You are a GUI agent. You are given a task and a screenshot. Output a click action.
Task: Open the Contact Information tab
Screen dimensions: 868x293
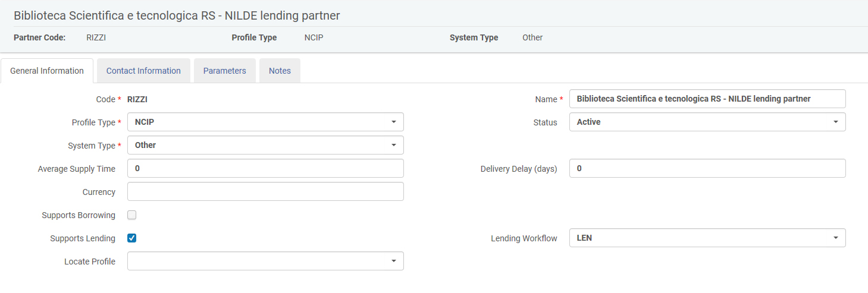143,71
